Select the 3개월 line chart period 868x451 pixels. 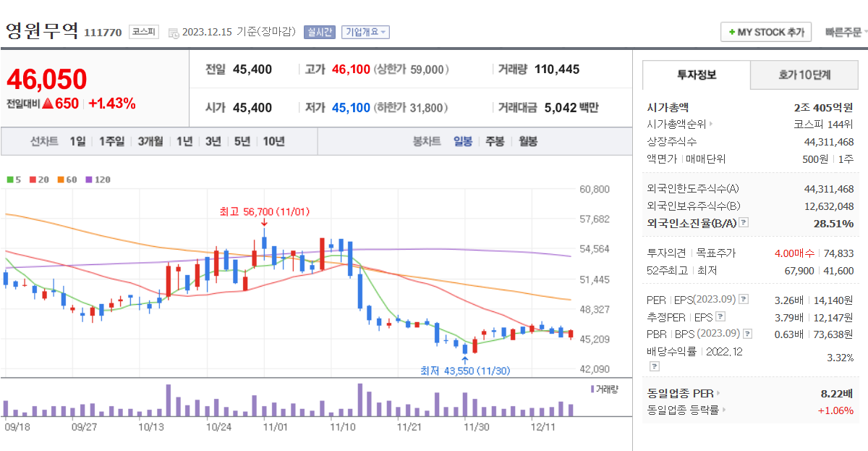point(150,141)
